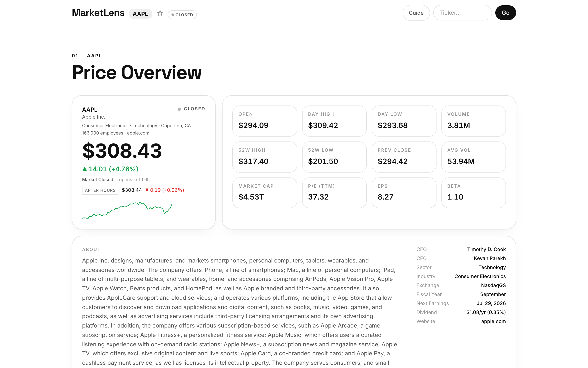Image resolution: width=588 pixels, height=368 pixels.
Task: Click the after-hours price $308.44
Action: (132, 190)
